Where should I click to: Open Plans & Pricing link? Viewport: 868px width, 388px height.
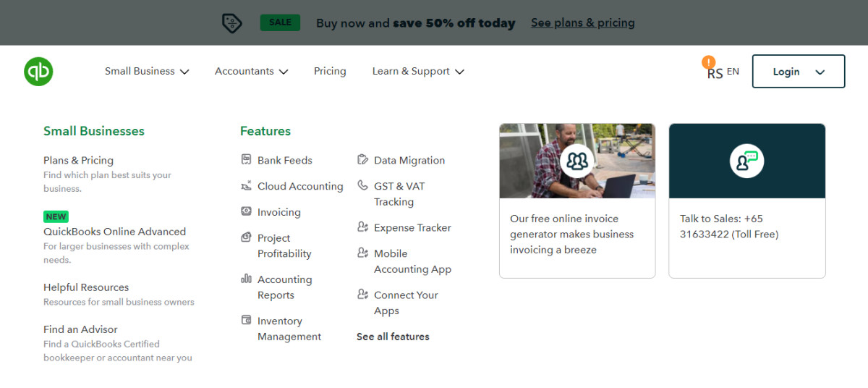pyautogui.click(x=78, y=160)
